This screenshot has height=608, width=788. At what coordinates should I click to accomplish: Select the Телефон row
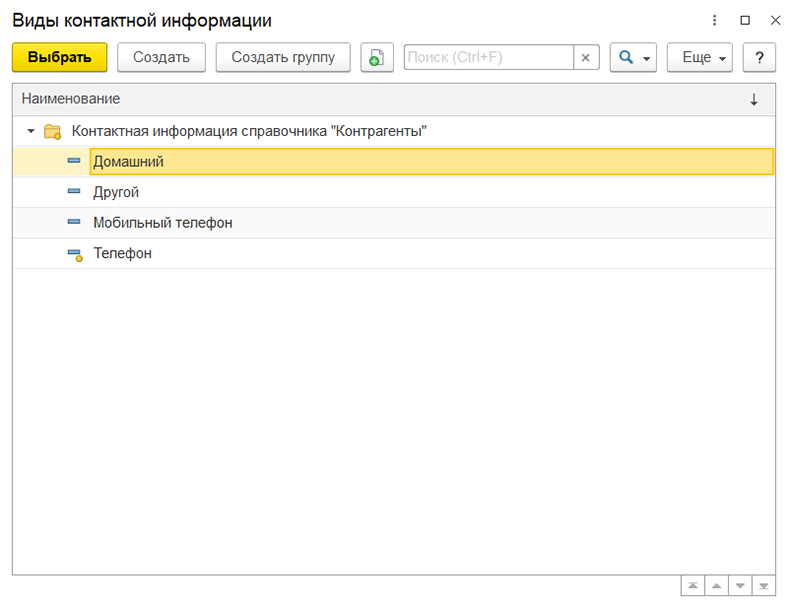point(393,253)
